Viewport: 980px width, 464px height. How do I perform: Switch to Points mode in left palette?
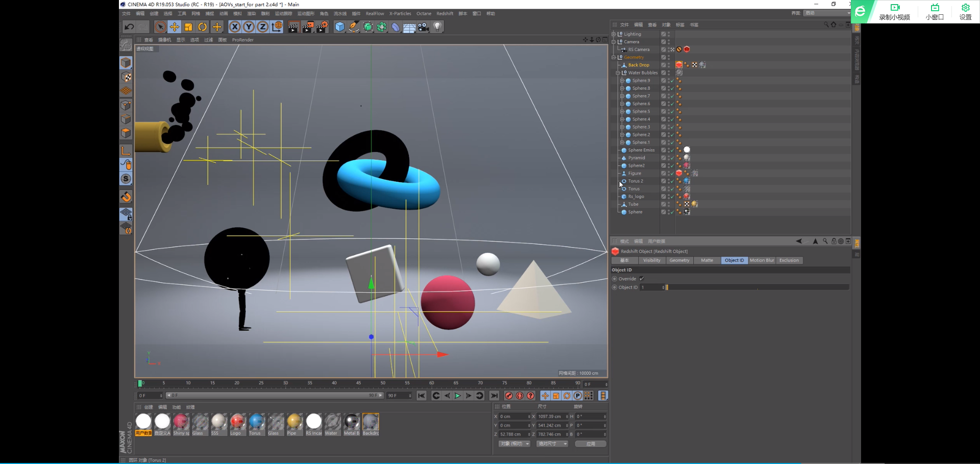pyautogui.click(x=126, y=106)
